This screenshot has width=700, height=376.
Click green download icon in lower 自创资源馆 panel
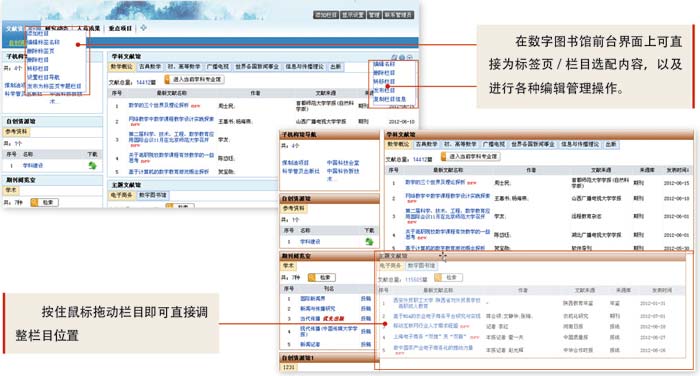click(369, 242)
